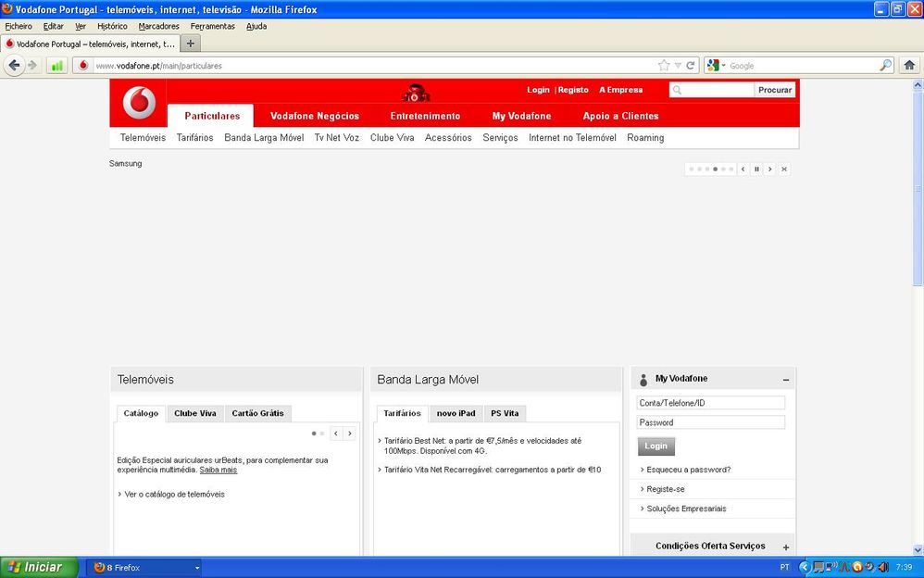Open the Entretenimento menu
924x578 pixels.
click(x=424, y=116)
